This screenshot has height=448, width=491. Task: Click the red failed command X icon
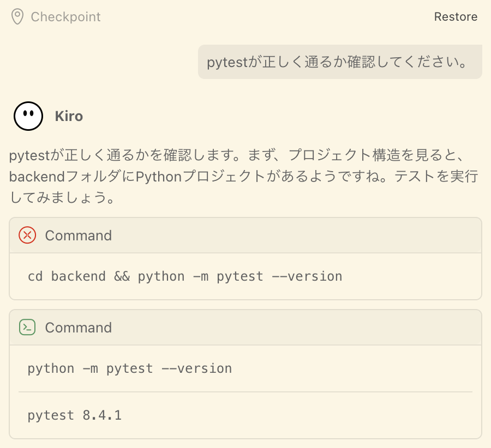pos(27,235)
